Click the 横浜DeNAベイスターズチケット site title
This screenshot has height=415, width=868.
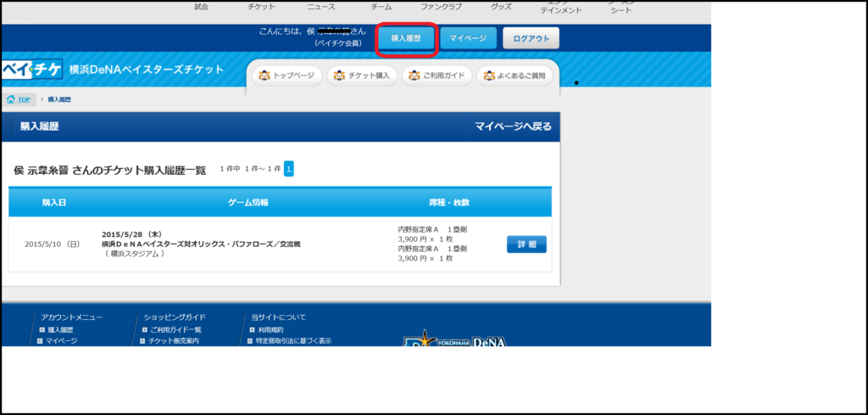[x=147, y=70]
